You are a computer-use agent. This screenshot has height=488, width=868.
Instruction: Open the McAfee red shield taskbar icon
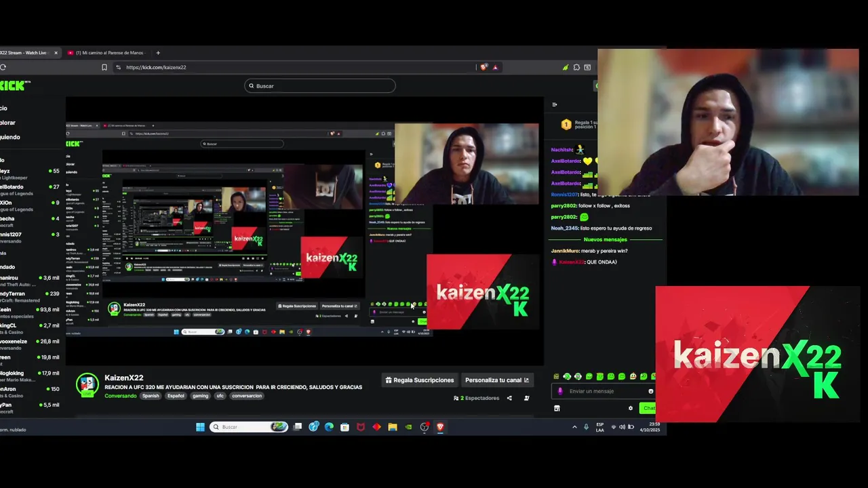[x=361, y=427]
